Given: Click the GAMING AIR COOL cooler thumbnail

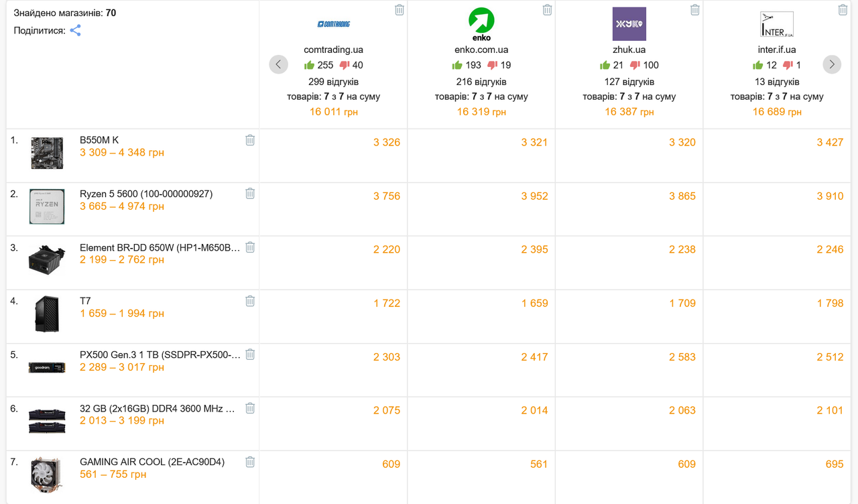Looking at the screenshot, I should coord(47,475).
